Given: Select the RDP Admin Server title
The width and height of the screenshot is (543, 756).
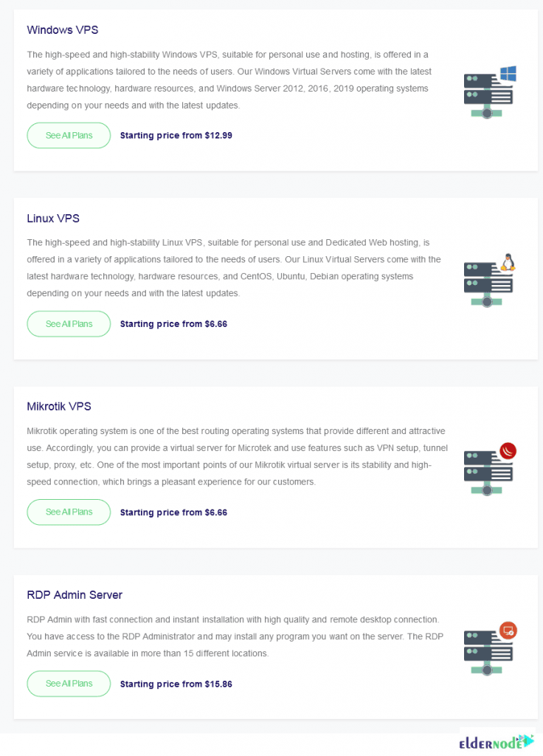Looking at the screenshot, I should click(75, 594).
